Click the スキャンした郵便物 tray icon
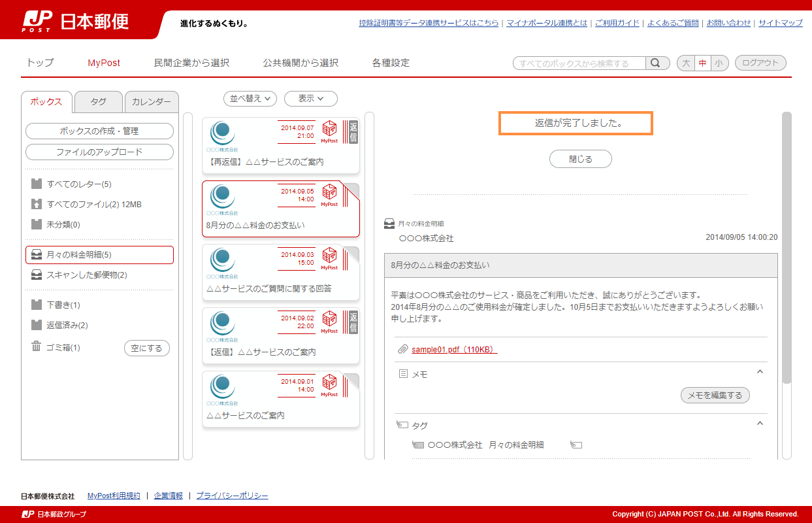 point(37,275)
